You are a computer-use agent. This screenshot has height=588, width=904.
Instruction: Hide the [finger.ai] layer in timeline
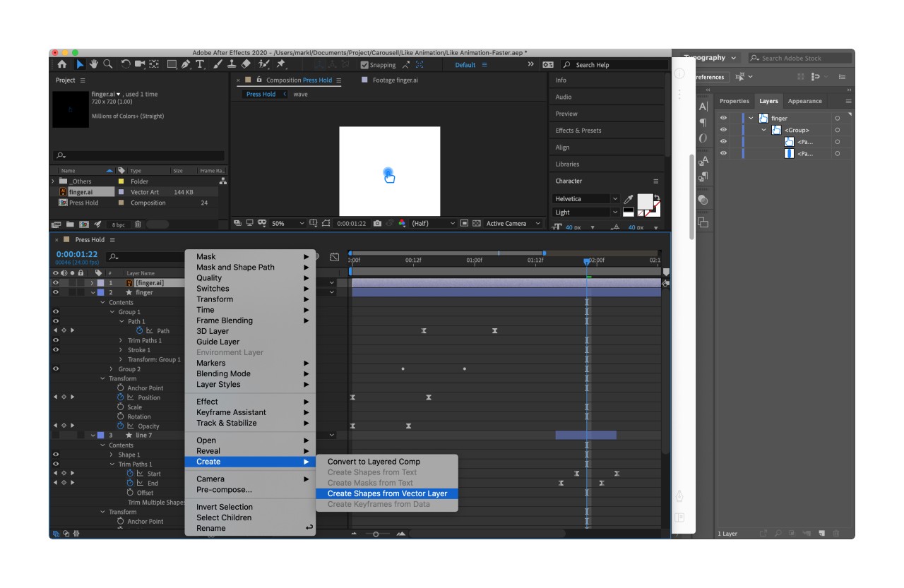pyautogui.click(x=56, y=283)
